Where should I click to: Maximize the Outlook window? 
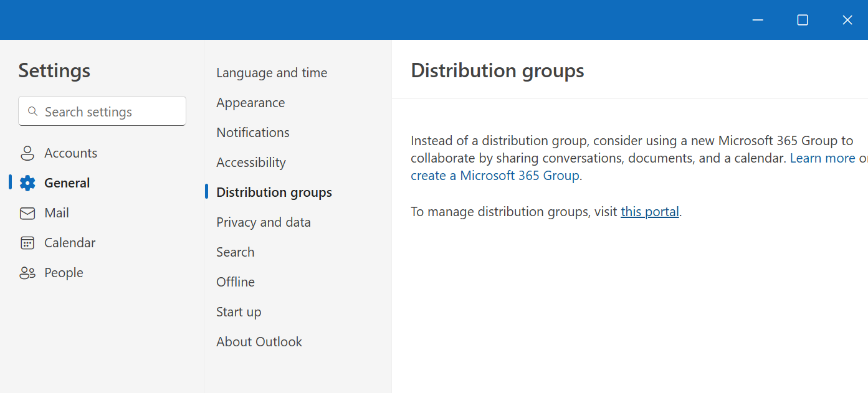[803, 20]
